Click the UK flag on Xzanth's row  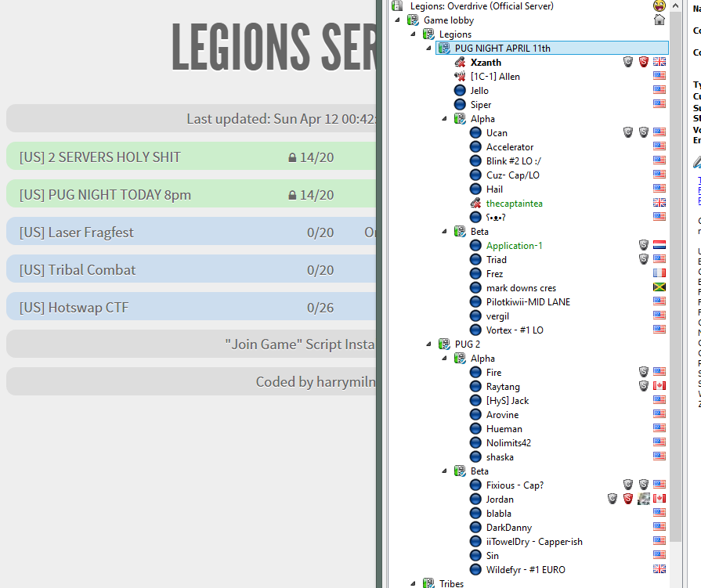(x=659, y=62)
